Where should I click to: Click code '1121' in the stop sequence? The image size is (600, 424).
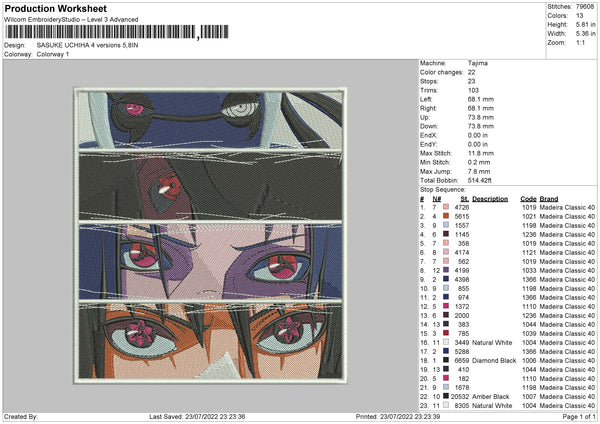pos(530,253)
